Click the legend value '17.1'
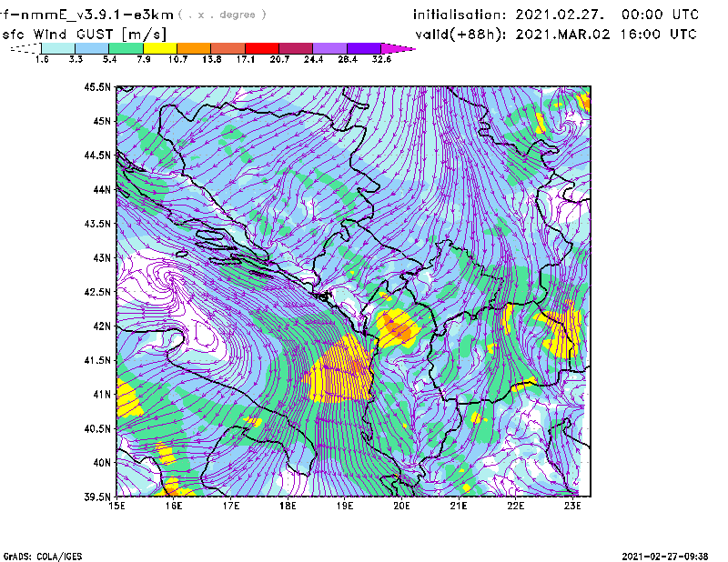 coord(245,59)
